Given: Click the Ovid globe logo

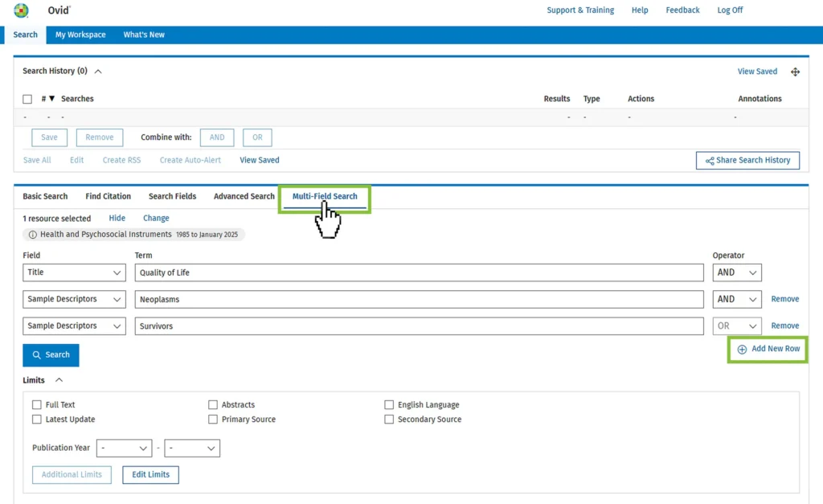Looking at the screenshot, I should [21, 10].
